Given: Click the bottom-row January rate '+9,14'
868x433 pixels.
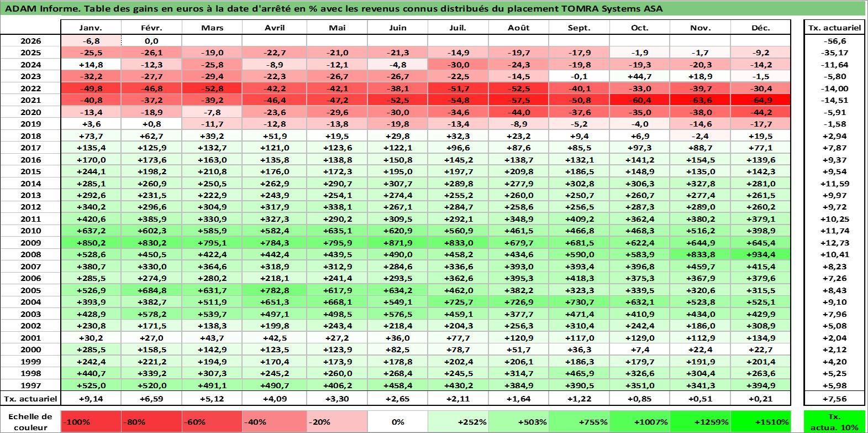Looking at the screenshot, I should pos(91,398).
